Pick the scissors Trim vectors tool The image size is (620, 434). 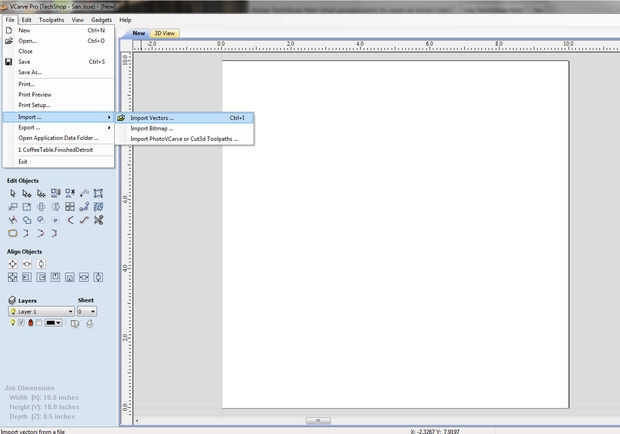(x=98, y=220)
